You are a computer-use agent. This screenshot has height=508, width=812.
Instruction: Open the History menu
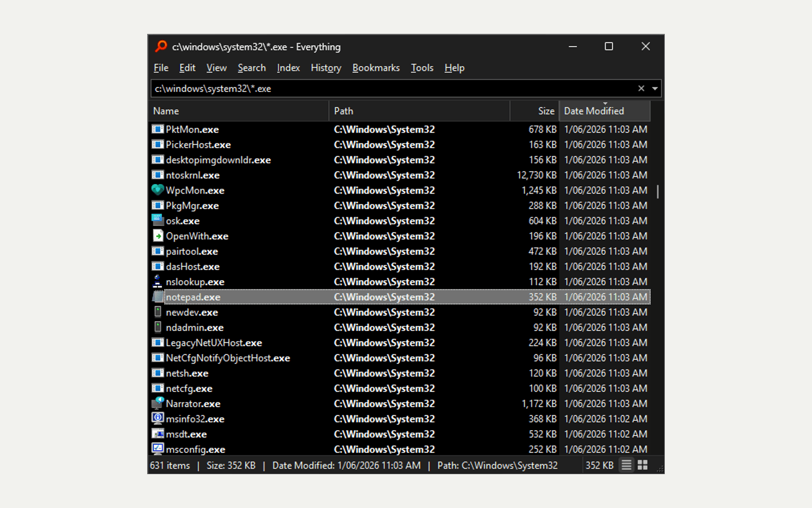click(326, 68)
